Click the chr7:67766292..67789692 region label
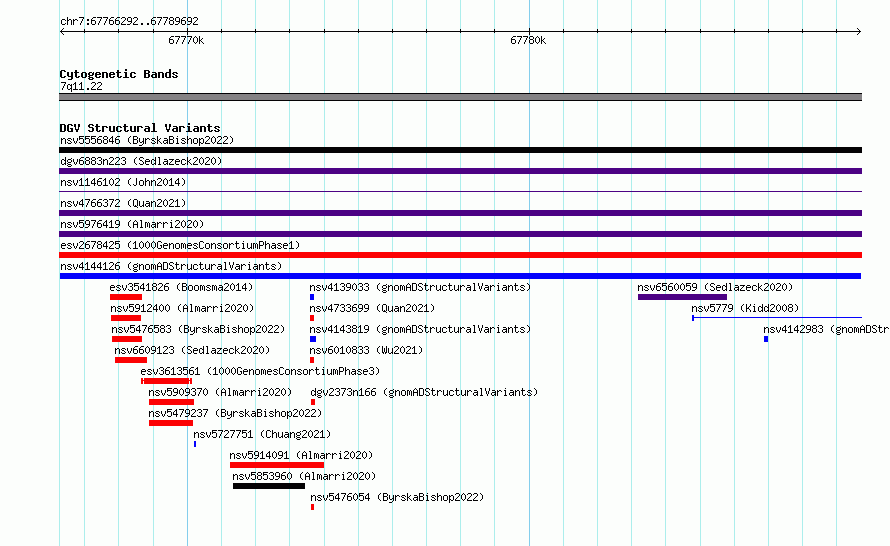The image size is (890, 546). (129, 21)
